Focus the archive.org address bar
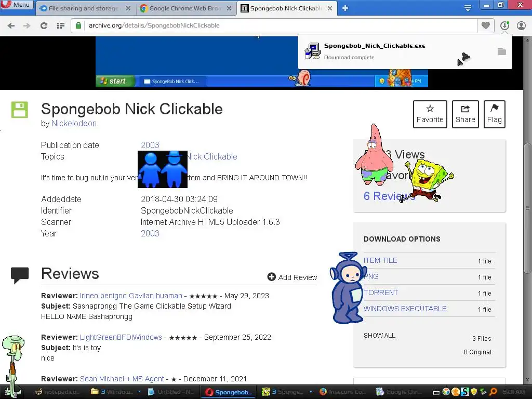This screenshot has height=399, width=532. [x=273, y=25]
